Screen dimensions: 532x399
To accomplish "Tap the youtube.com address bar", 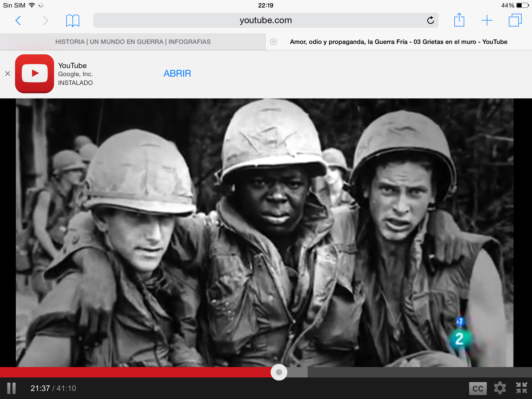I will pos(266,20).
